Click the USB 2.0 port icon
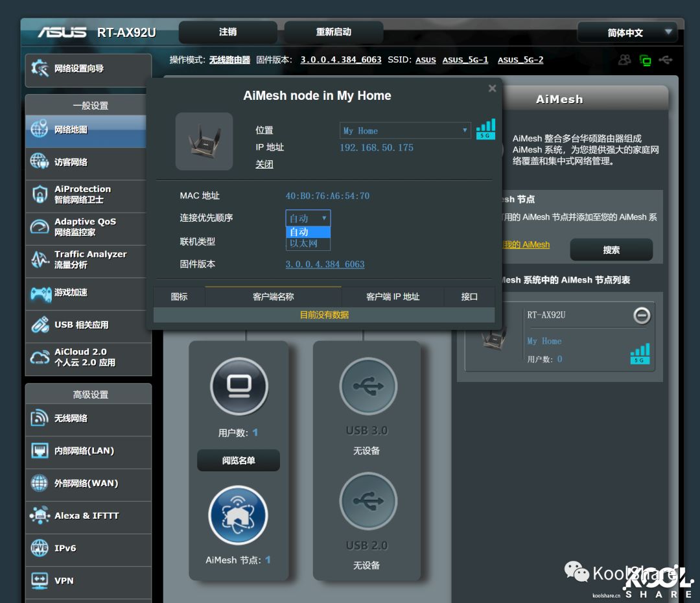Screen dimensions: 700x603 pyautogui.click(x=368, y=501)
